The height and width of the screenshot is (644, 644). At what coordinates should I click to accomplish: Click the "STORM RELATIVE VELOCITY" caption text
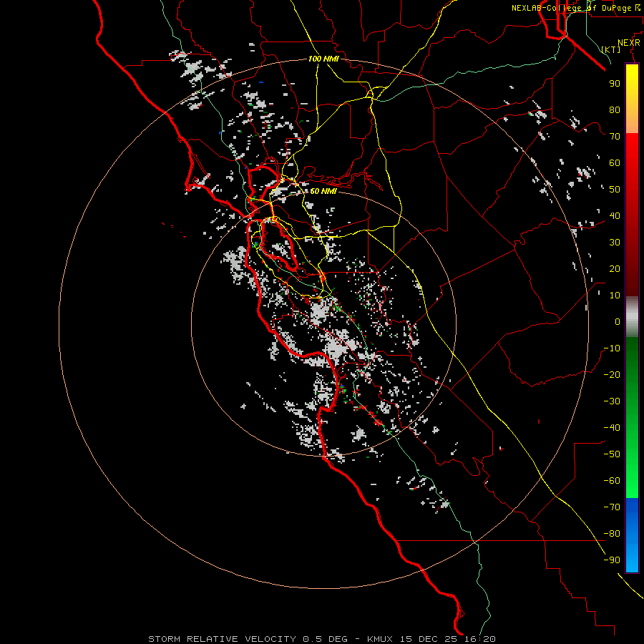(222, 639)
